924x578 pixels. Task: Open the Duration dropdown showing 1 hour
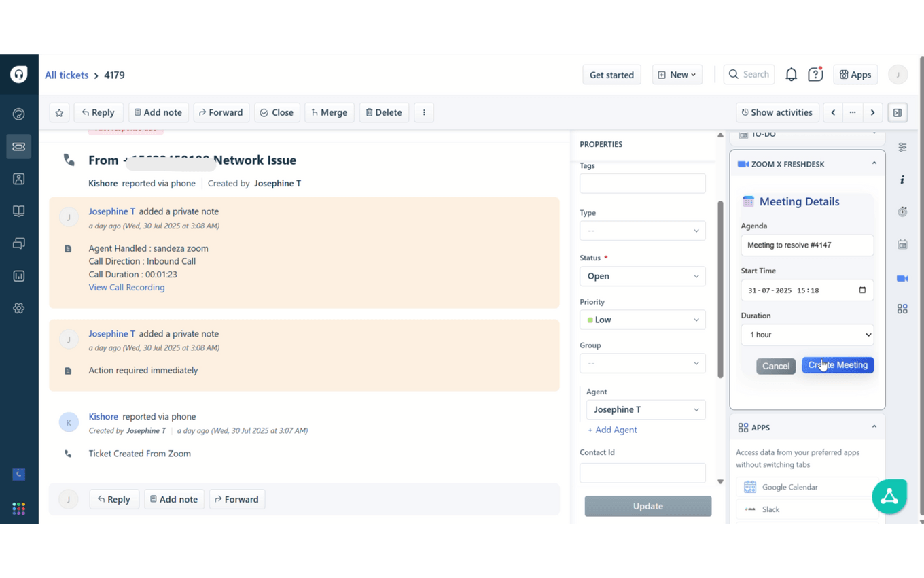pyautogui.click(x=807, y=335)
